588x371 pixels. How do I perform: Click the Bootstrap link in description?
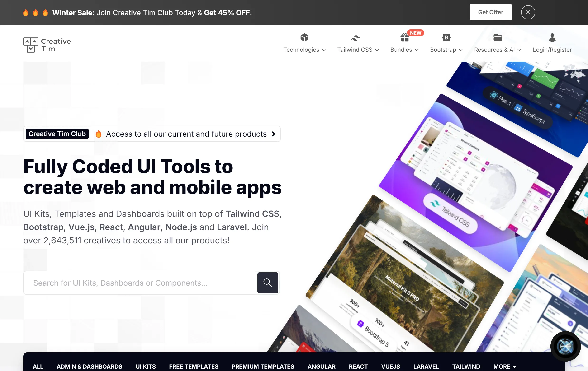[43, 227]
